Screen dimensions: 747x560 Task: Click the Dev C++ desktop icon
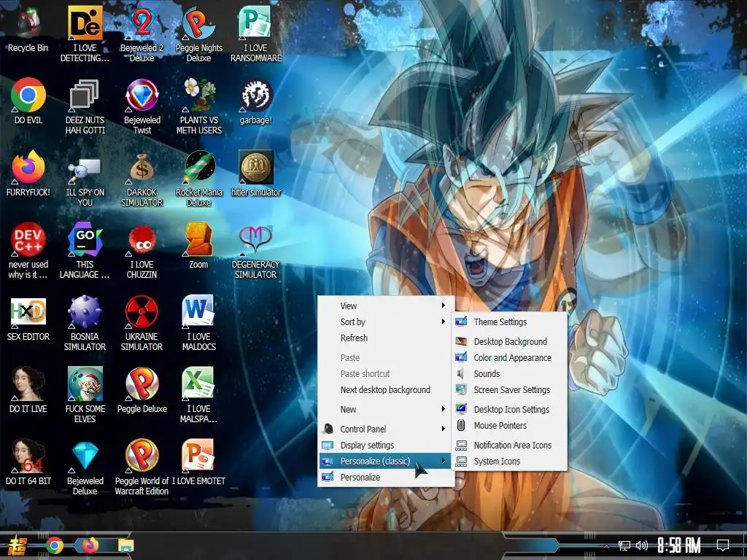pos(28,239)
